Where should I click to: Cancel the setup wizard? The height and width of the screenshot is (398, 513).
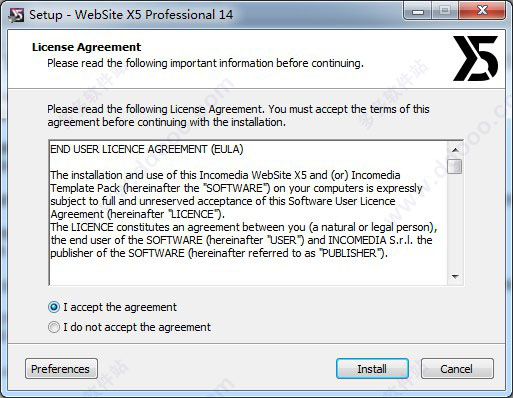point(457,369)
